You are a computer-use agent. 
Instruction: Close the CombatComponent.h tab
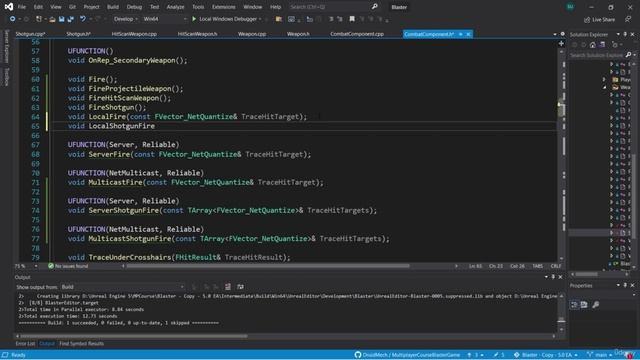tap(468, 34)
